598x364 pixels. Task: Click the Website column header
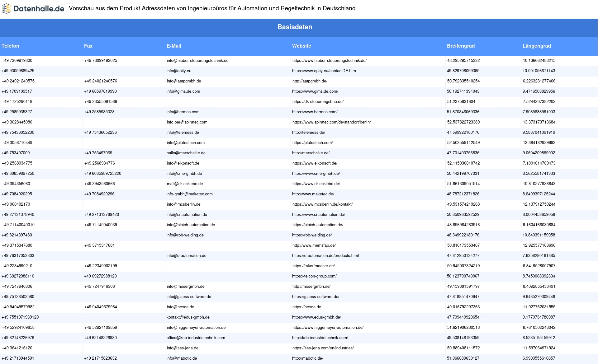pyautogui.click(x=301, y=46)
